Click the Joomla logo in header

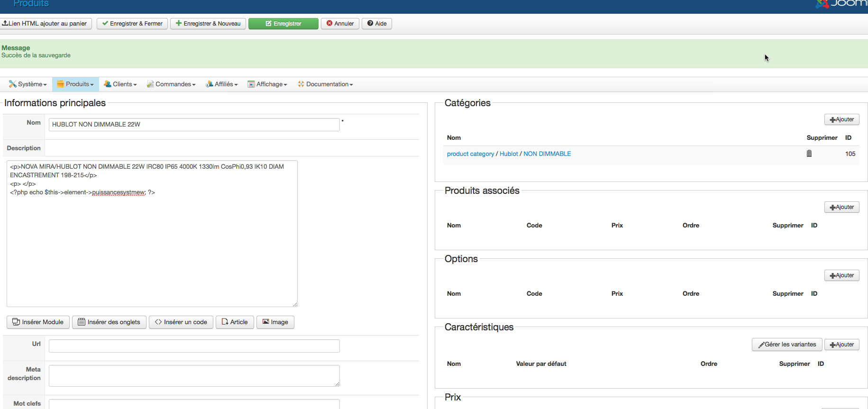[841, 4]
